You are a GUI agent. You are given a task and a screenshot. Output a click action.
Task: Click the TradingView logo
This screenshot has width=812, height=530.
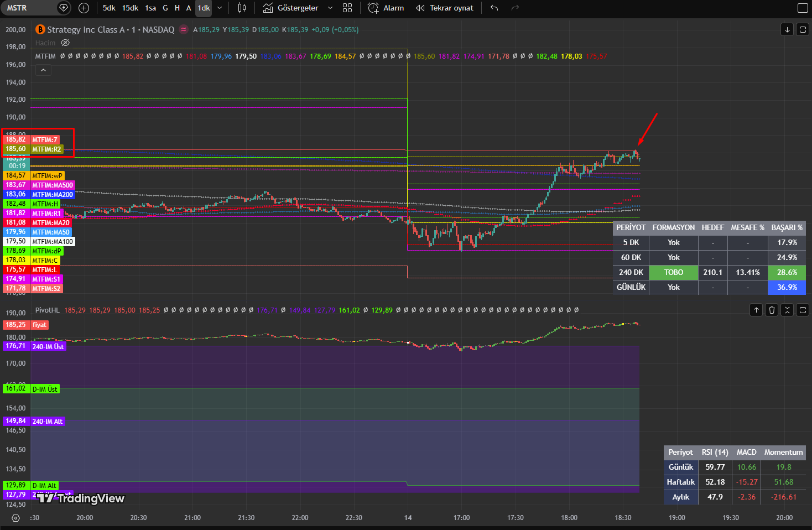[81, 498]
